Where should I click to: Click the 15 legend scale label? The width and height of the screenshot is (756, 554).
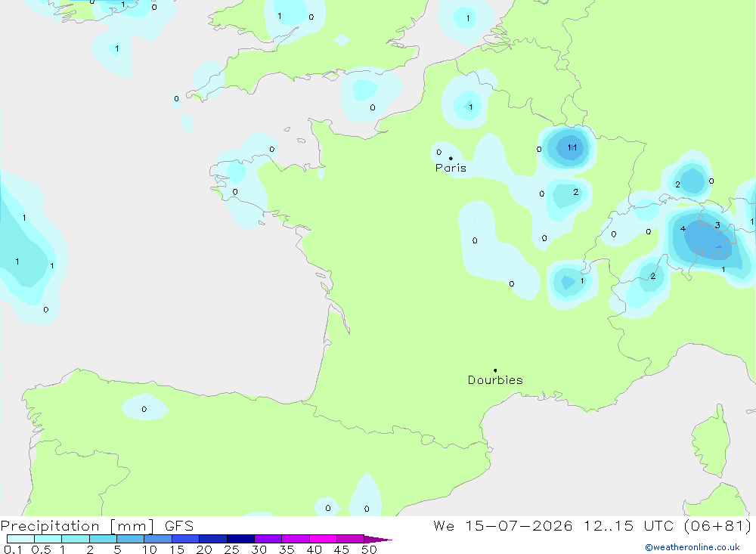[177, 549]
